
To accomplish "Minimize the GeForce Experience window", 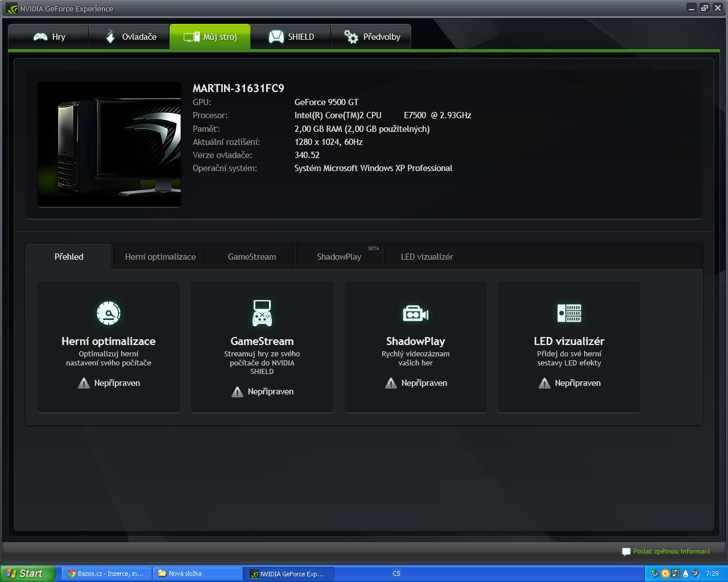I will 691,8.
